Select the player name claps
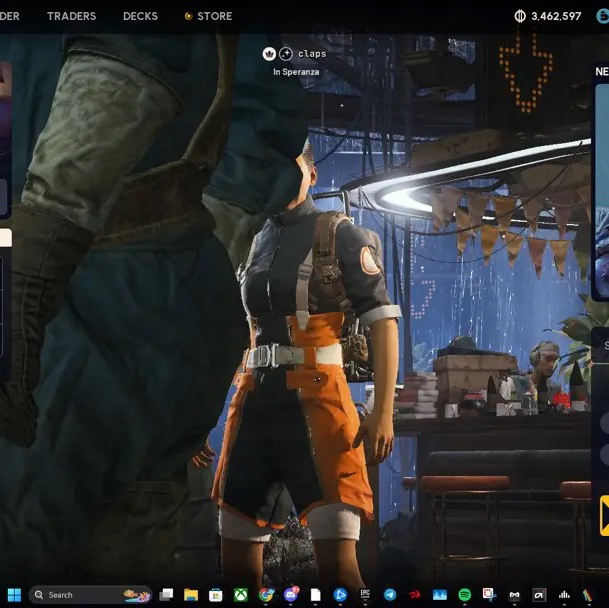 click(312, 54)
